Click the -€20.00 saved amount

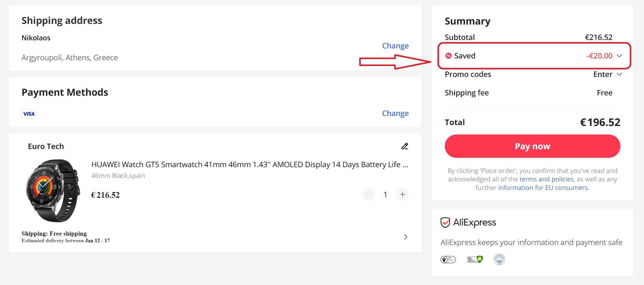click(x=600, y=56)
